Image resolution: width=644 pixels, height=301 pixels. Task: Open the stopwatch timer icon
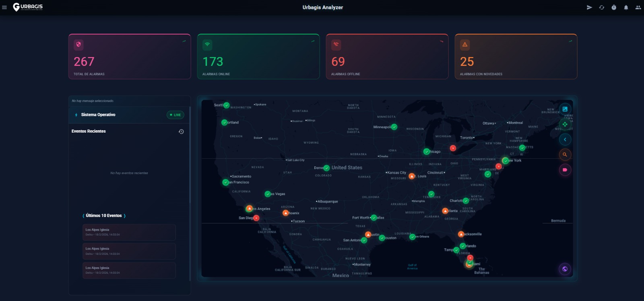point(614,7)
